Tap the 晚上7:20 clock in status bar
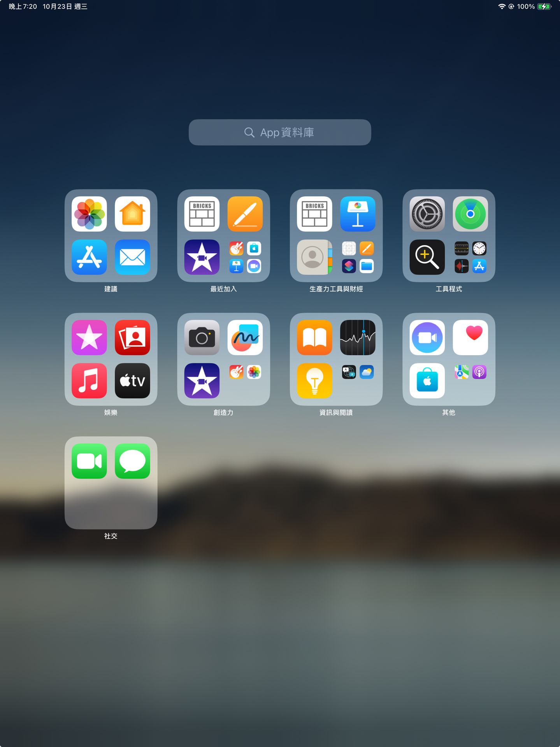Screen dimensions: 560x747 [x=23, y=7]
